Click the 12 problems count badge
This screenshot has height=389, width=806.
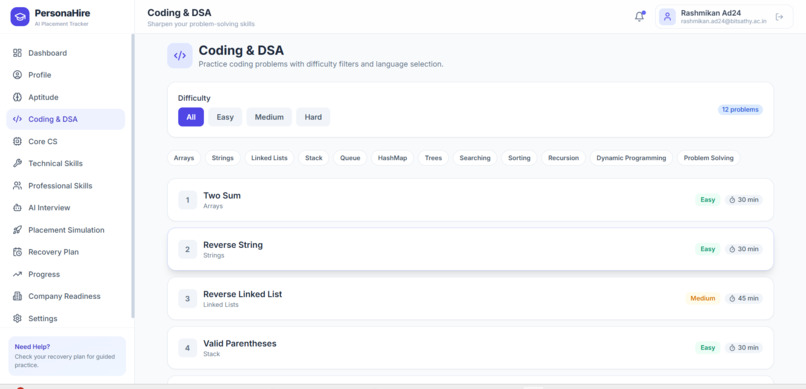tap(740, 109)
